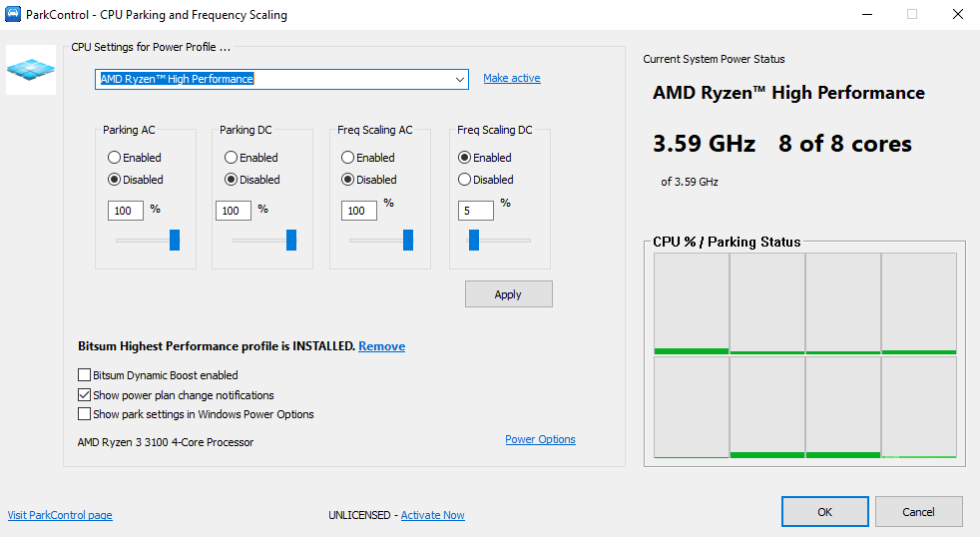The image size is (980, 537).
Task: Check Show park settings in Windows Power Options
Action: [x=84, y=414]
